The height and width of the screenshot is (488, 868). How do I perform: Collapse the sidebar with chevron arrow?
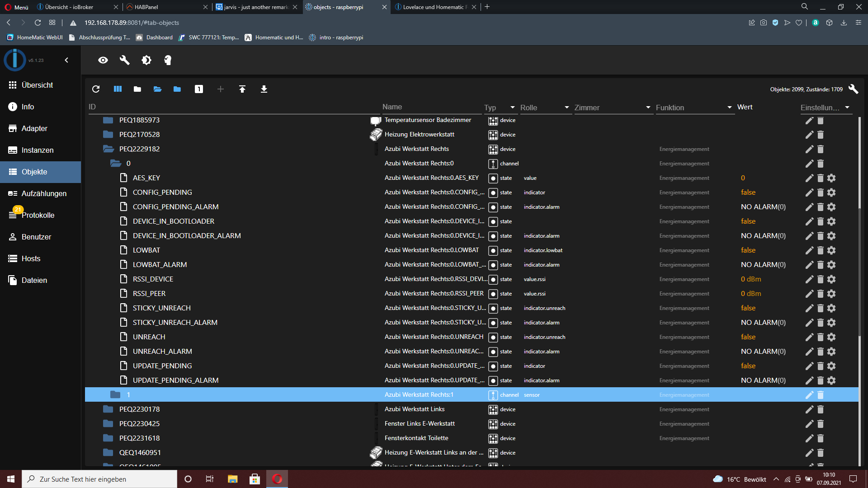pyautogui.click(x=66, y=60)
